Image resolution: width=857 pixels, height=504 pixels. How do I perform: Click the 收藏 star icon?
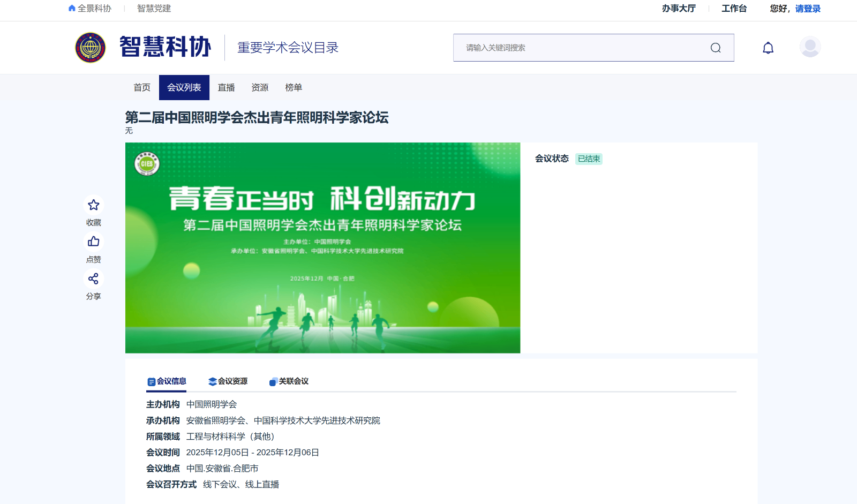[94, 205]
